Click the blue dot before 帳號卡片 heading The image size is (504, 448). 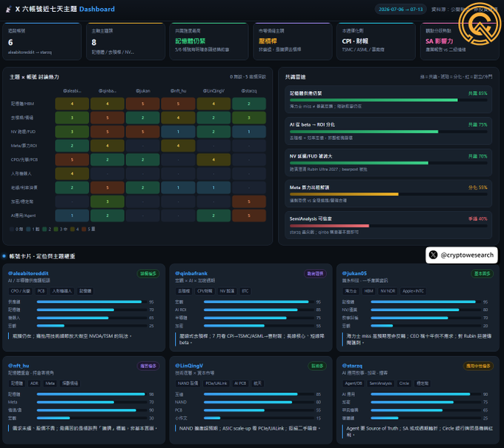click(x=4, y=256)
